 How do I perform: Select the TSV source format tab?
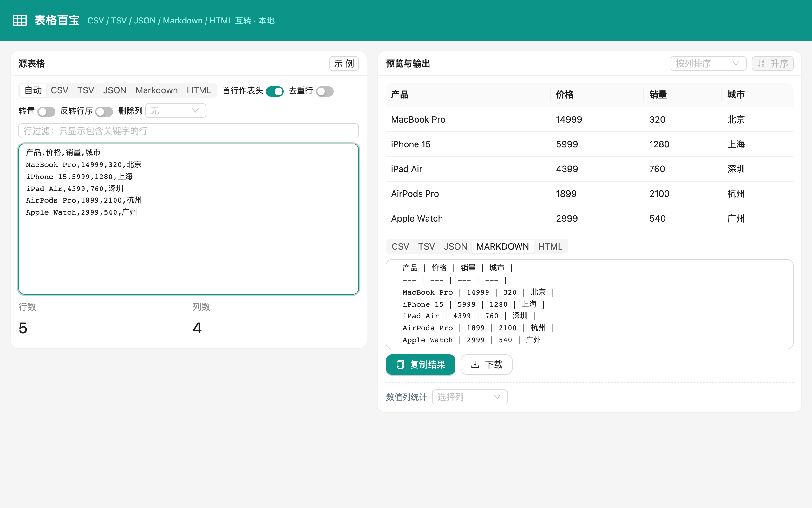click(86, 90)
